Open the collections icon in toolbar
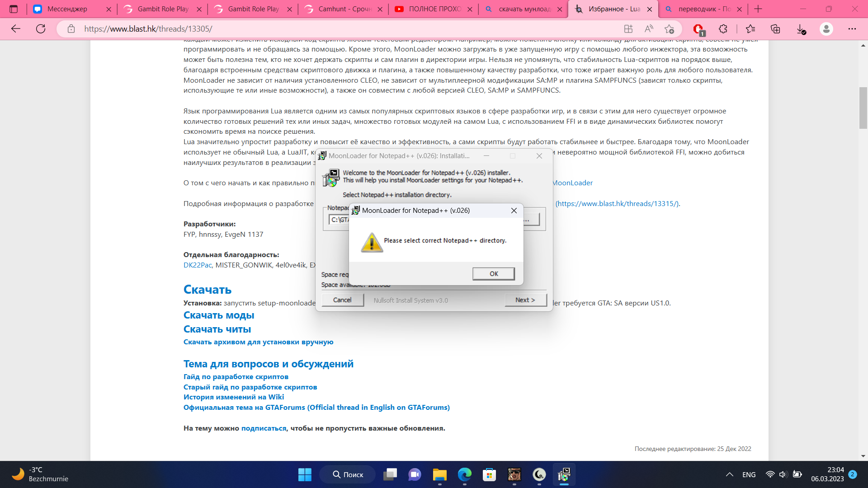 pyautogui.click(x=775, y=29)
